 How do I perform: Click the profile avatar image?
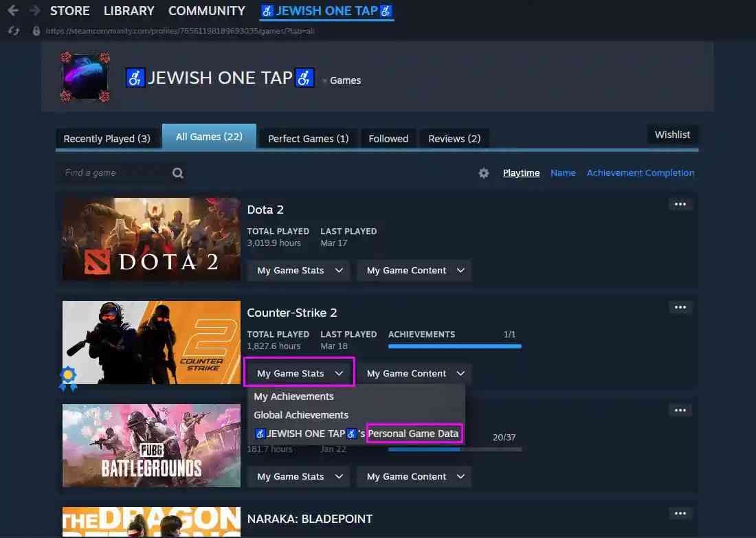tap(85, 76)
